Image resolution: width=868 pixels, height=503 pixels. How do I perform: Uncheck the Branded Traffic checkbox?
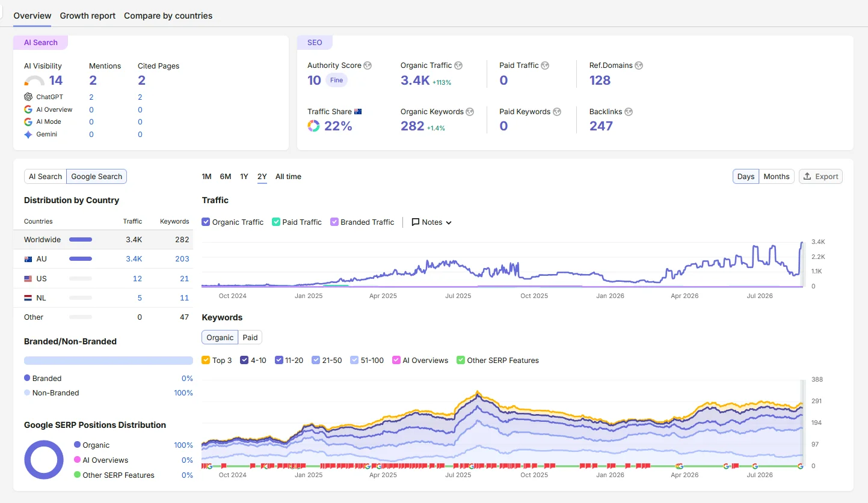pos(334,222)
